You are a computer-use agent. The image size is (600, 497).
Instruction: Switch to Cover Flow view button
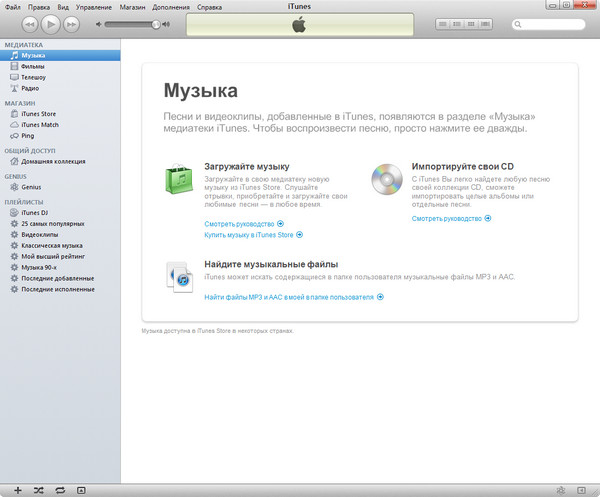coord(485,24)
